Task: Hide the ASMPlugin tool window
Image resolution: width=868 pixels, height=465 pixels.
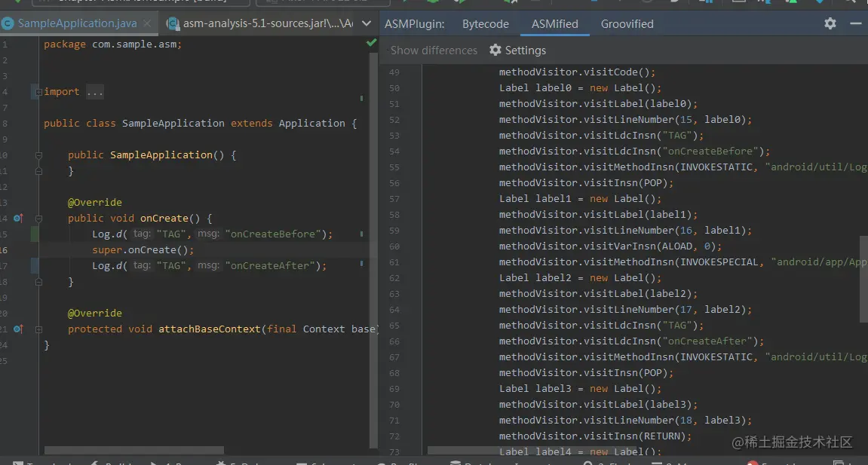Action: (x=855, y=23)
